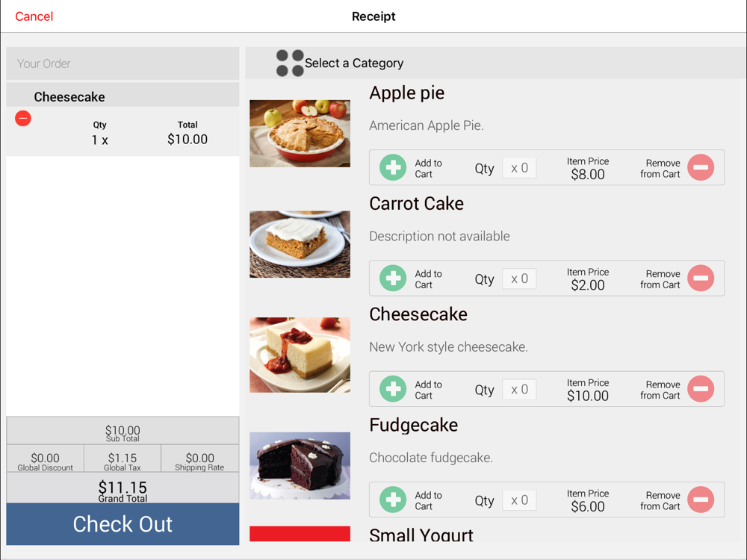747x560 pixels.
Task: Select the Carrot Cake quantity field
Action: point(519,279)
